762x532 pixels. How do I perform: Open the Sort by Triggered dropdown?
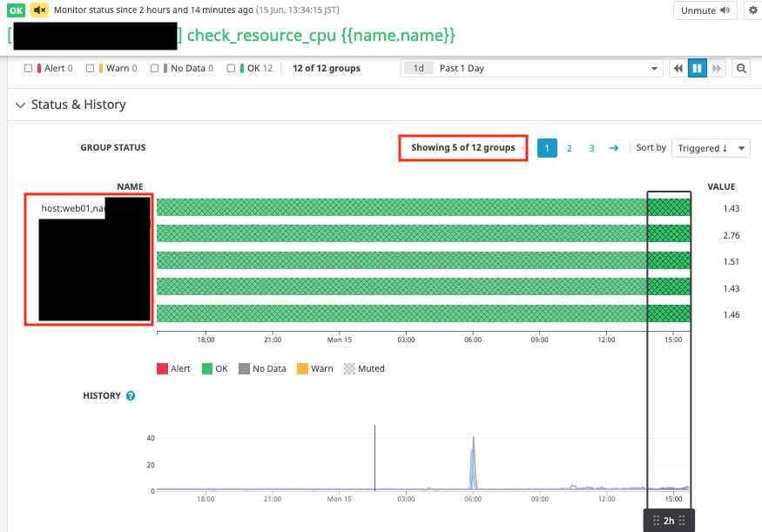tap(711, 148)
